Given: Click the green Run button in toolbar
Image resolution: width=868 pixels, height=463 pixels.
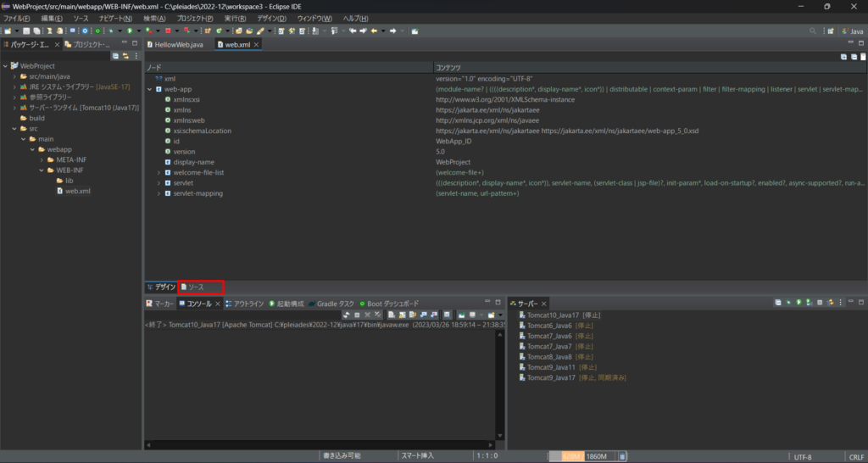Looking at the screenshot, I should [129, 31].
